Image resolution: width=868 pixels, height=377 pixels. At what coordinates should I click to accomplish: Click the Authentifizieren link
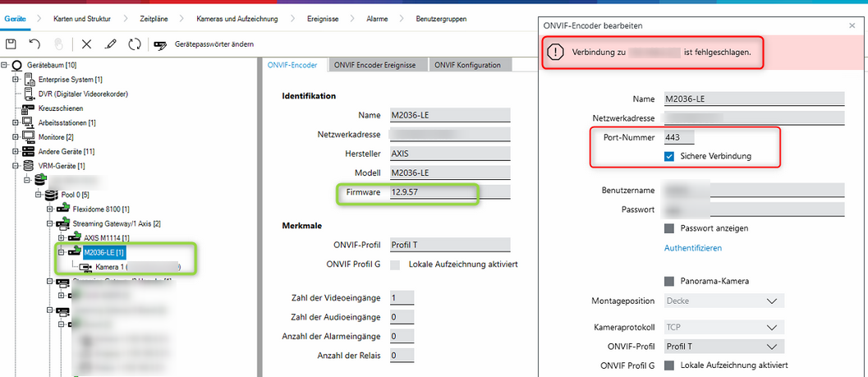pyautogui.click(x=693, y=248)
